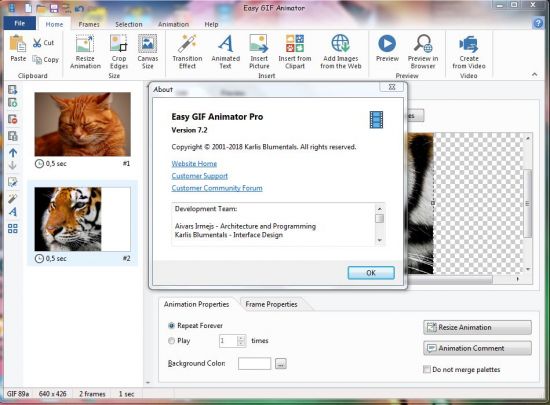The height and width of the screenshot is (405, 550).
Task: Click the canvas vertical scrollbar handle
Action: pyautogui.click(x=528, y=204)
